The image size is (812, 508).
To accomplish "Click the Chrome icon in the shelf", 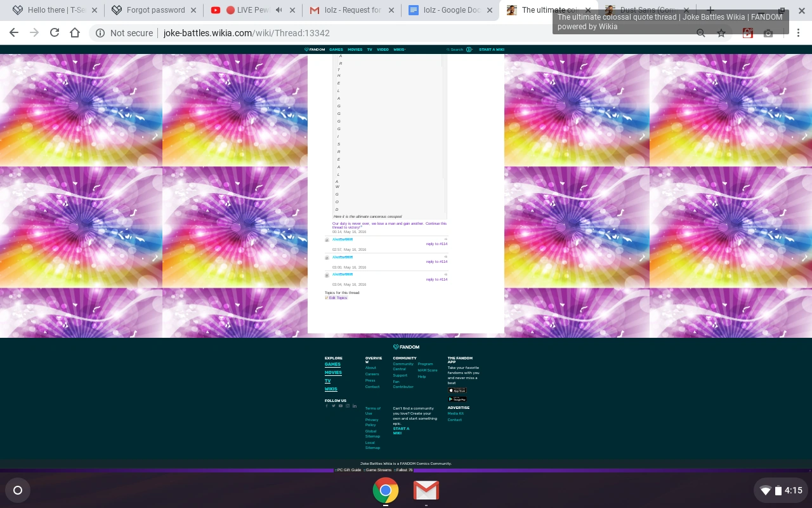I will pos(385,490).
